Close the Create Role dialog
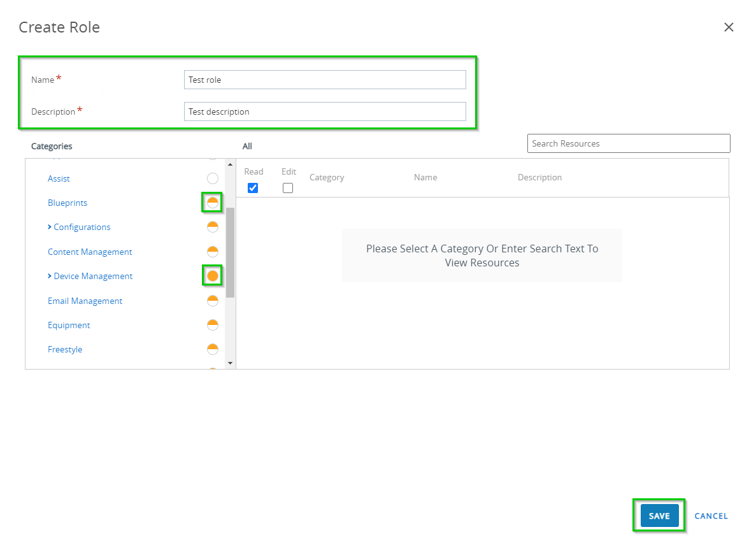The height and width of the screenshot is (548, 756). [x=729, y=27]
